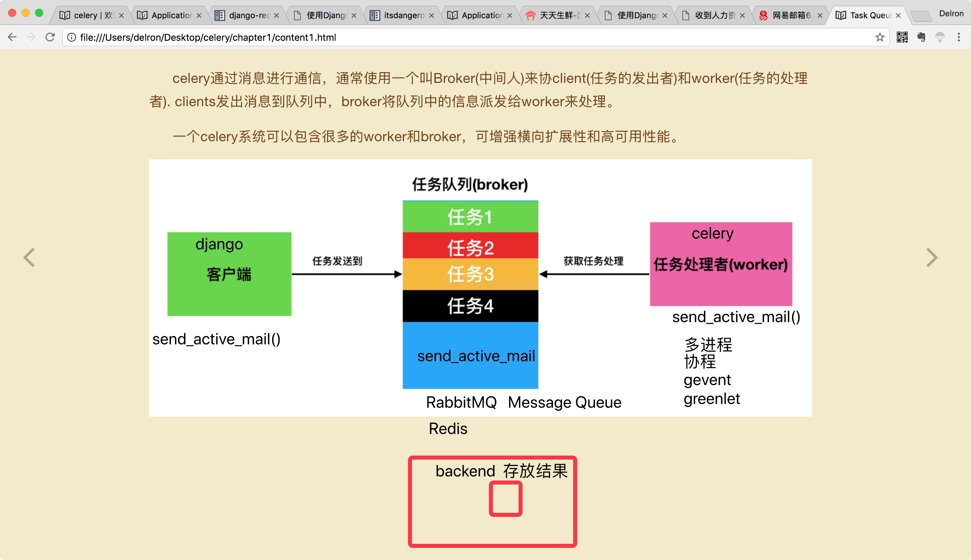
Task: Click the 'greenlet' text
Action: 712,399
